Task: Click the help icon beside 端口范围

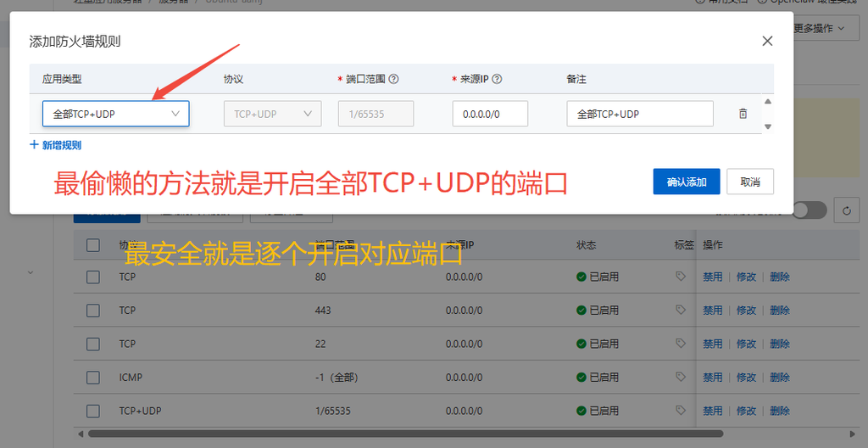Action: 394,79
